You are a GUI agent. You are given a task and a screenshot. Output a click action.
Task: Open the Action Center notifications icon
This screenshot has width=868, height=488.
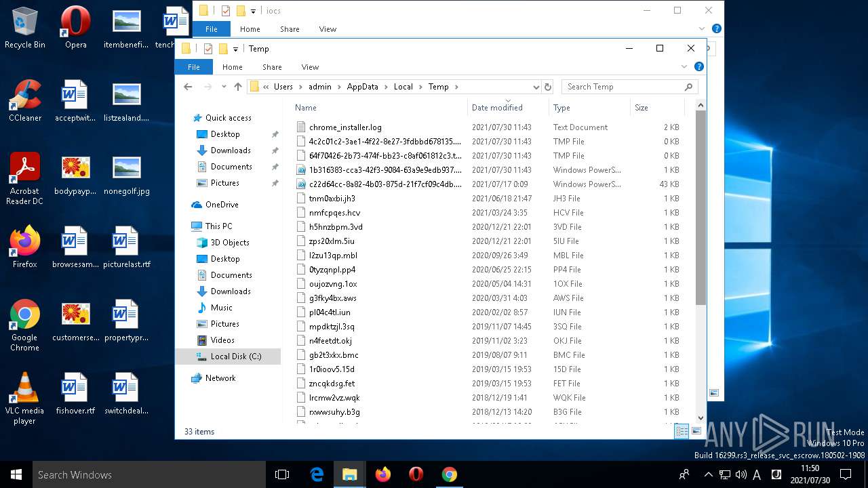click(846, 474)
